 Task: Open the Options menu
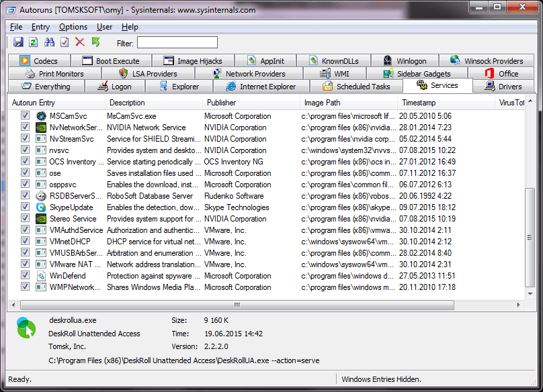(73, 27)
